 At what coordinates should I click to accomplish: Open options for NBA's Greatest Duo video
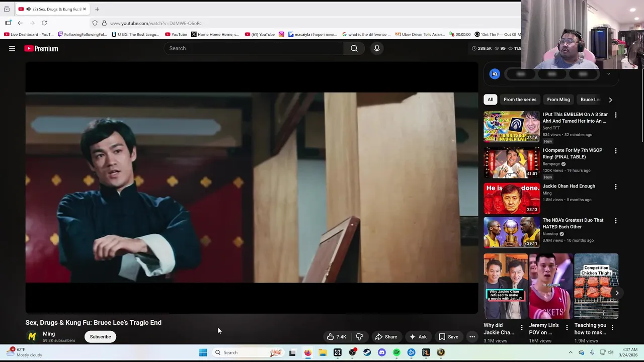pos(615,221)
